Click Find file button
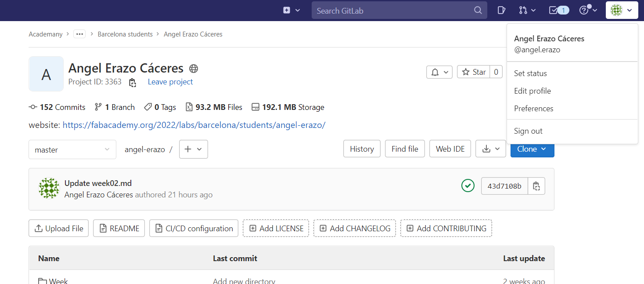The height and width of the screenshot is (284, 644). pos(405,149)
